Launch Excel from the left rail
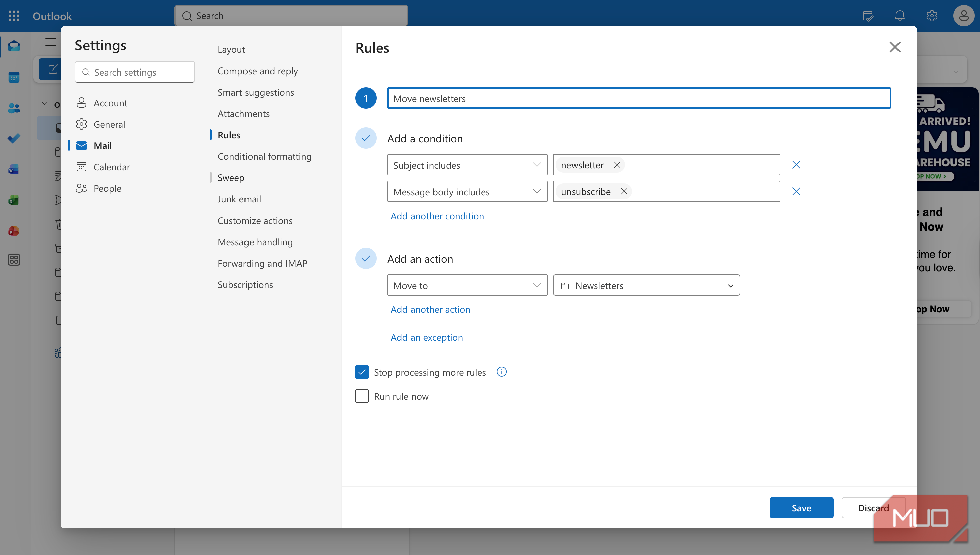The image size is (980, 555). (14, 200)
